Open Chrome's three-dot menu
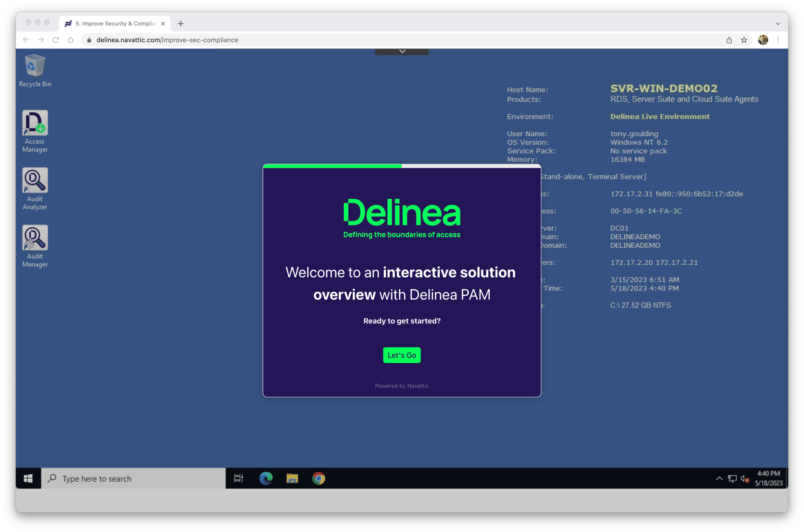The image size is (804, 532). (779, 40)
